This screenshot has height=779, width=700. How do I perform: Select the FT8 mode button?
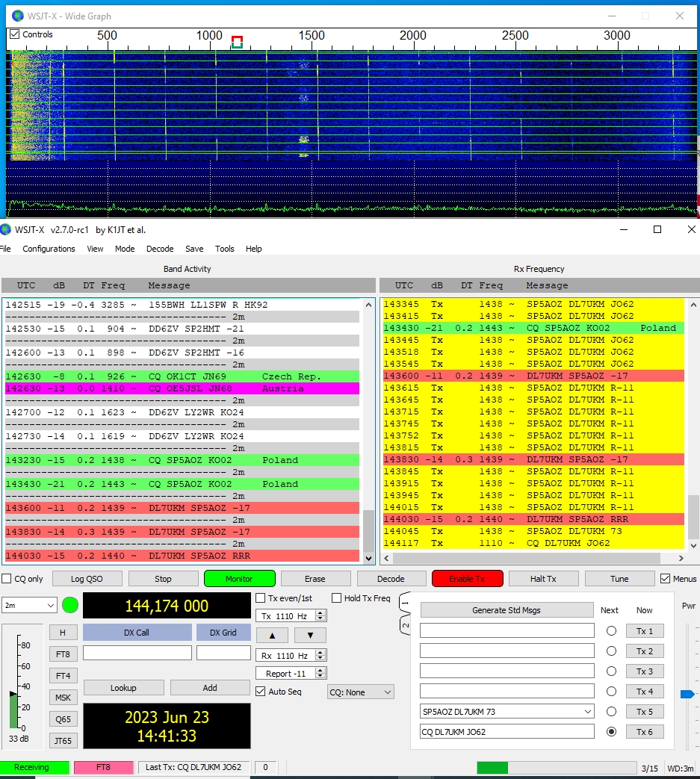point(64,654)
